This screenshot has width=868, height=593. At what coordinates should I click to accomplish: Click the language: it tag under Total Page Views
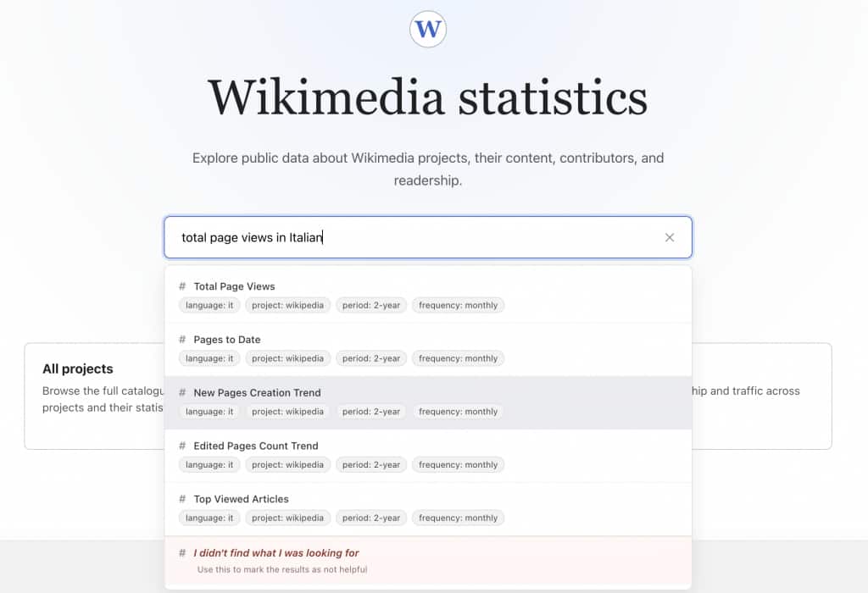(x=209, y=305)
